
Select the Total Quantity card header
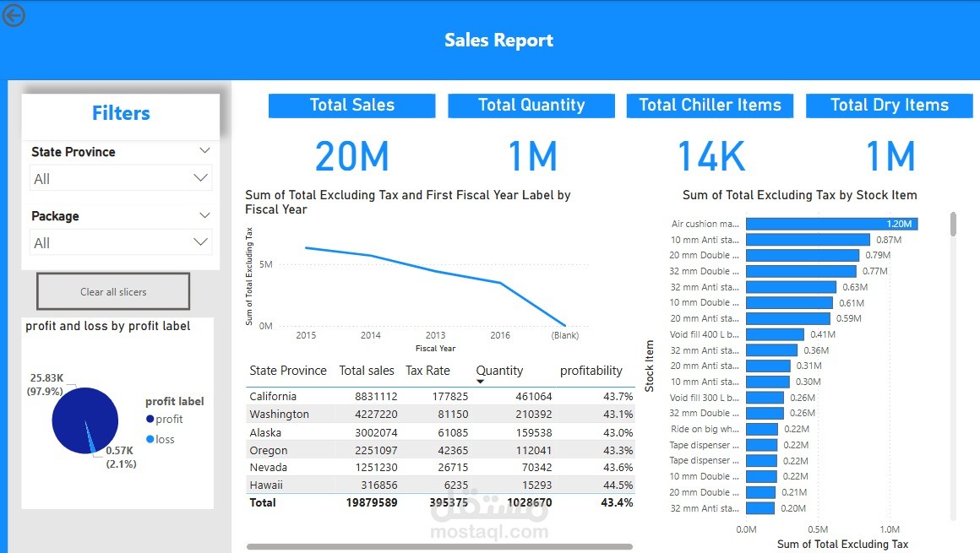(531, 105)
